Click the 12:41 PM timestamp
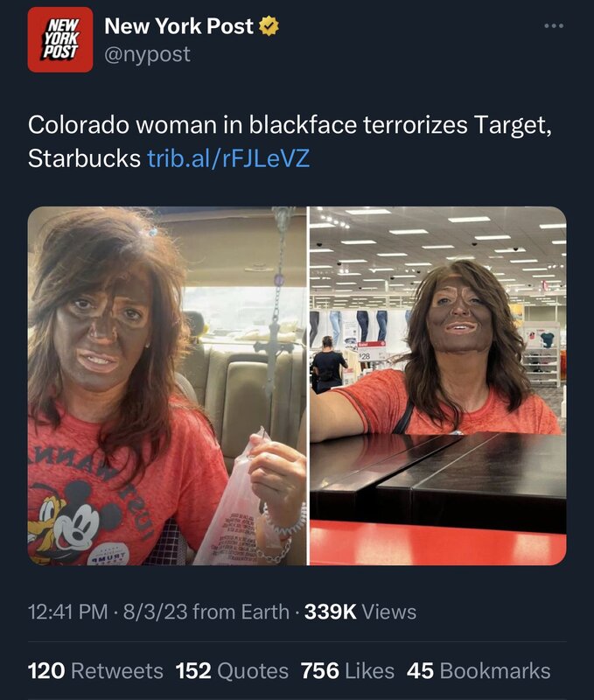Screen dimensions: 594x700 tap(68, 612)
